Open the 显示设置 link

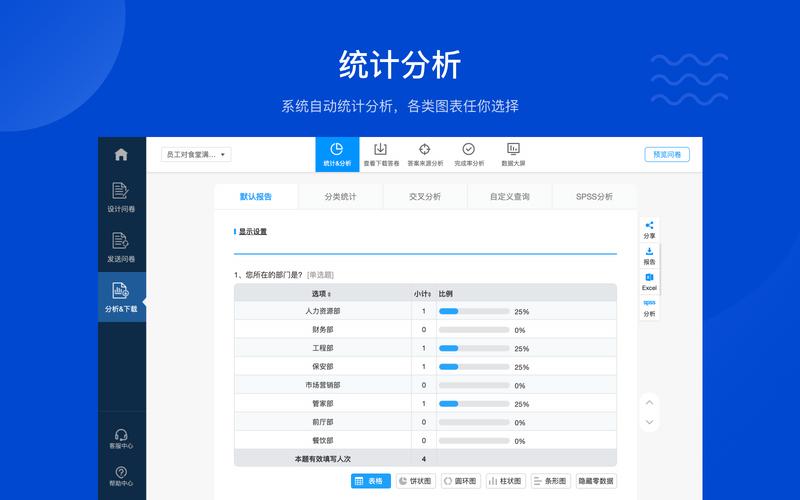(x=253, y=232)
